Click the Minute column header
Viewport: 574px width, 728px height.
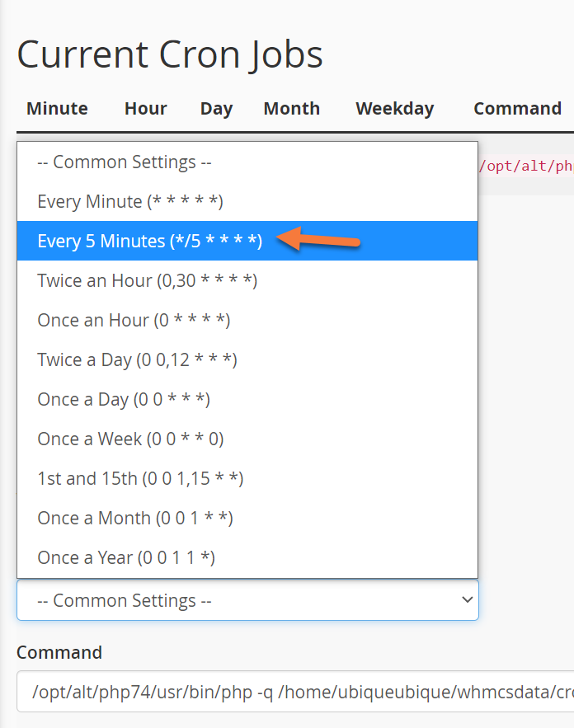[x=57, y=108]
